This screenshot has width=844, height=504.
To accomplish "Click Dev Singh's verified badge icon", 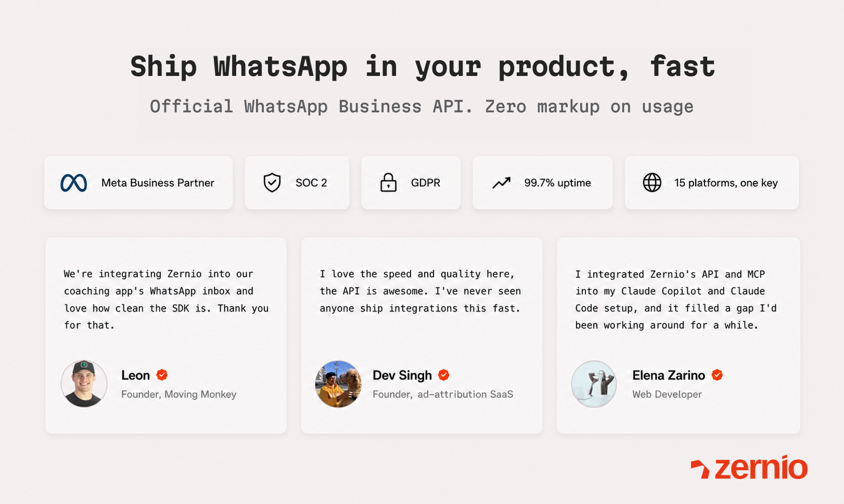I will 444,374.
